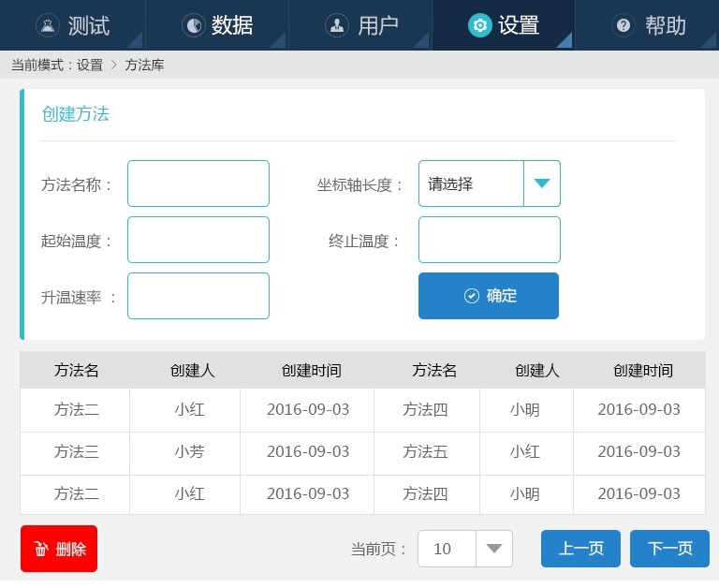Click the 起始温度 text box
The width and height of the screenshot is (719, 588).
pyautogui.click(x=198, y=240)
